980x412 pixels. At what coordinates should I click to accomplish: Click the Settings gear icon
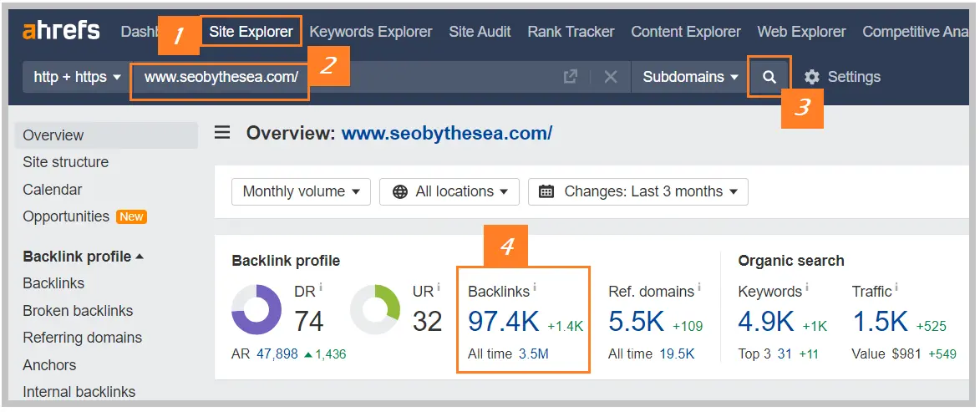[811, 77]
